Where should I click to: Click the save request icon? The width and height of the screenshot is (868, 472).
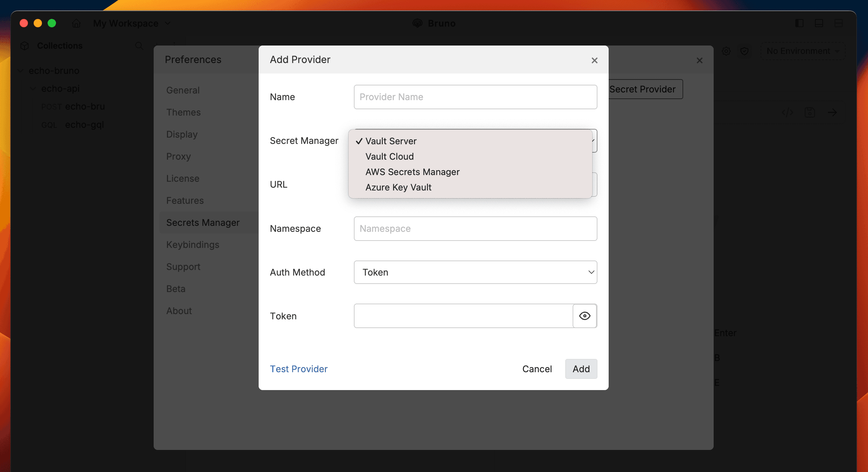pyautogui.click(x=810, y=112)
